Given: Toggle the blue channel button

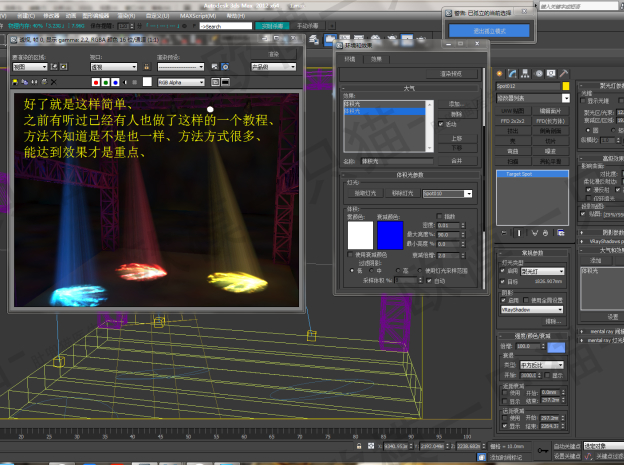Looking at the screenshot, I should point(115,82).
